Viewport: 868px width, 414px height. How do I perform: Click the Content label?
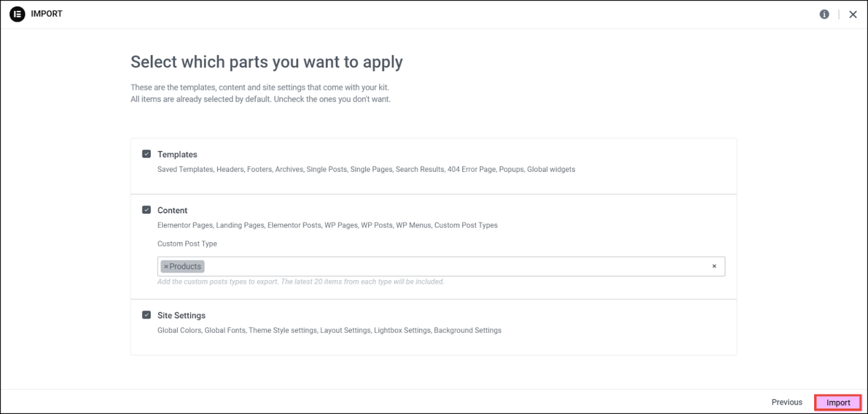coord(172,210)
